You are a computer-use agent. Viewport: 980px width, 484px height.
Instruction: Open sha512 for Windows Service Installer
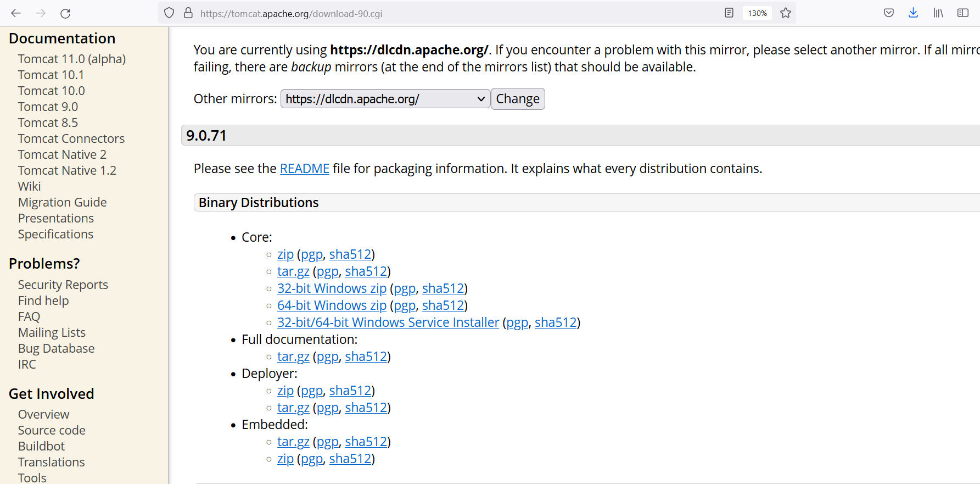pos(556,322)
